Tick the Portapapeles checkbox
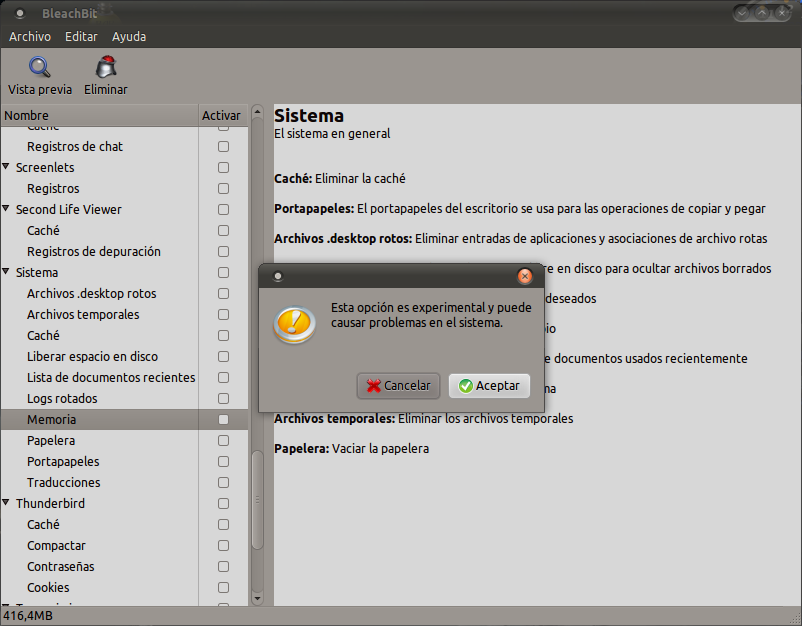Screen dimensions: 802x626 pos(223,461)
